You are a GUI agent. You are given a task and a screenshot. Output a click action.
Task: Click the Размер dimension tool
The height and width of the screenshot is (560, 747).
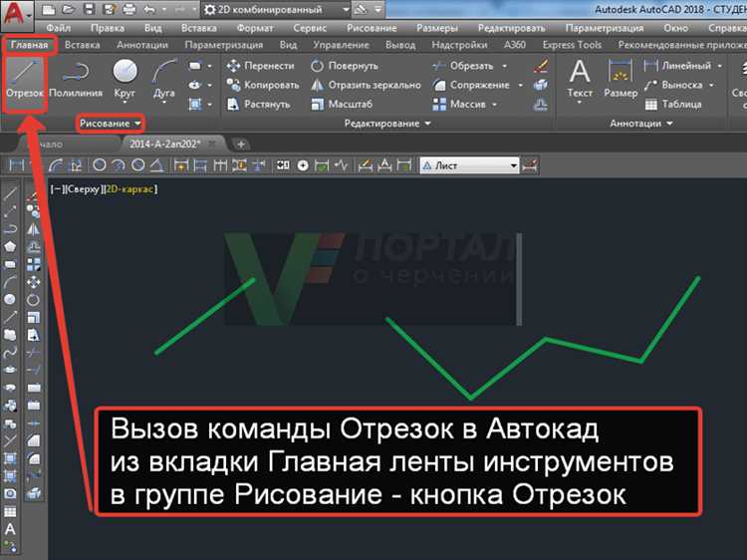pyautogui.click(x=621, y=79)
